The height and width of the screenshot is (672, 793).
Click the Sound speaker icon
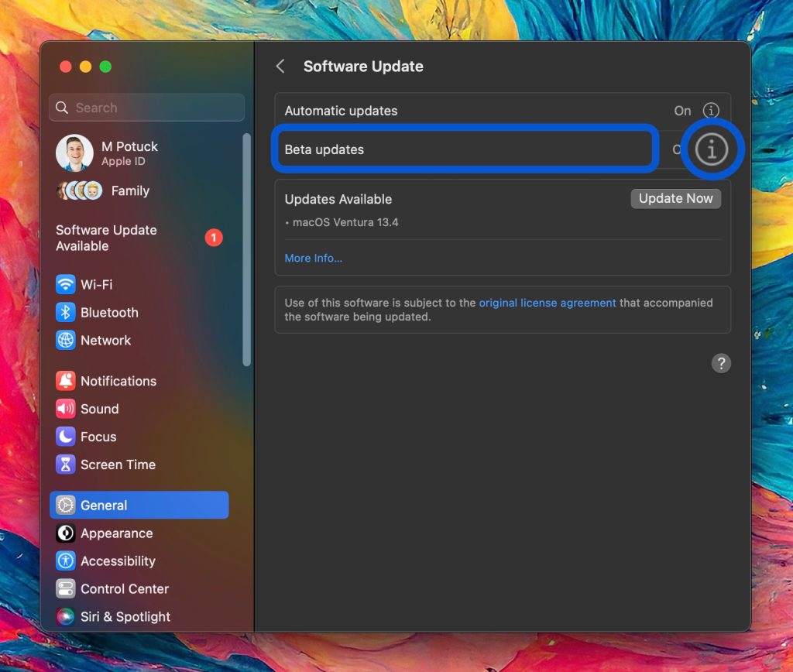coord(66,409)
